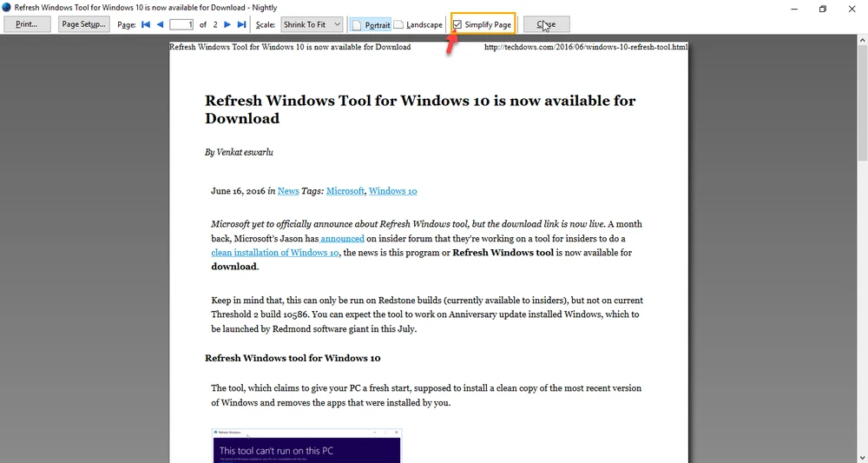The image size is (868, 463).
Task: Open the Windows 10 tag link
Action: (393, 190)
